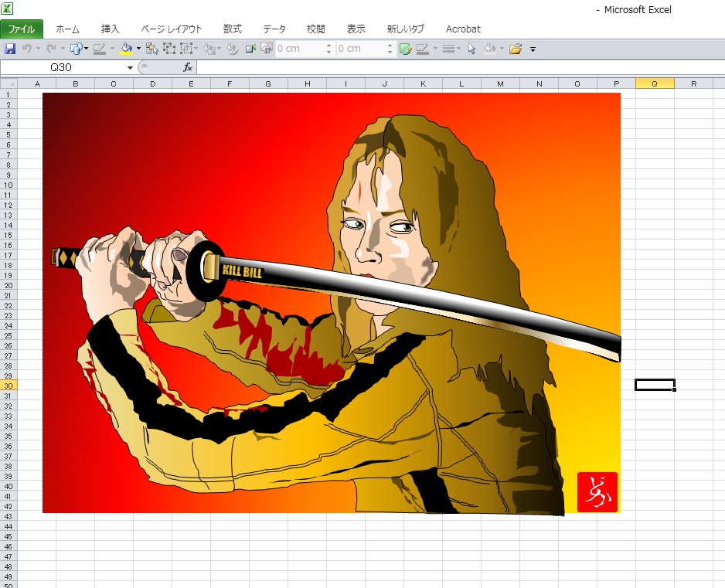
Task: Select column R header
Action: point(693,83)
